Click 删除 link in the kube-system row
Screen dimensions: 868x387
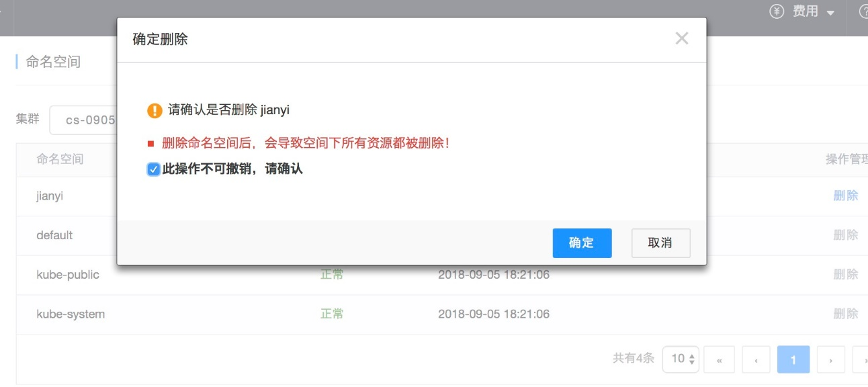(845, 314)
